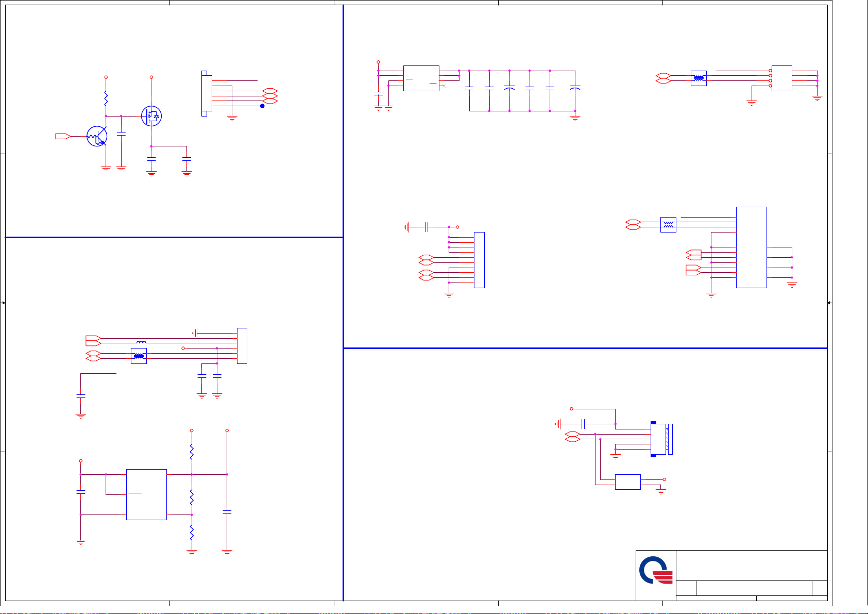Click the narrow connector box at the choke lines' end
Image resolution: width=868 pixels, height=614 pixels.
[x=242, y=346]
